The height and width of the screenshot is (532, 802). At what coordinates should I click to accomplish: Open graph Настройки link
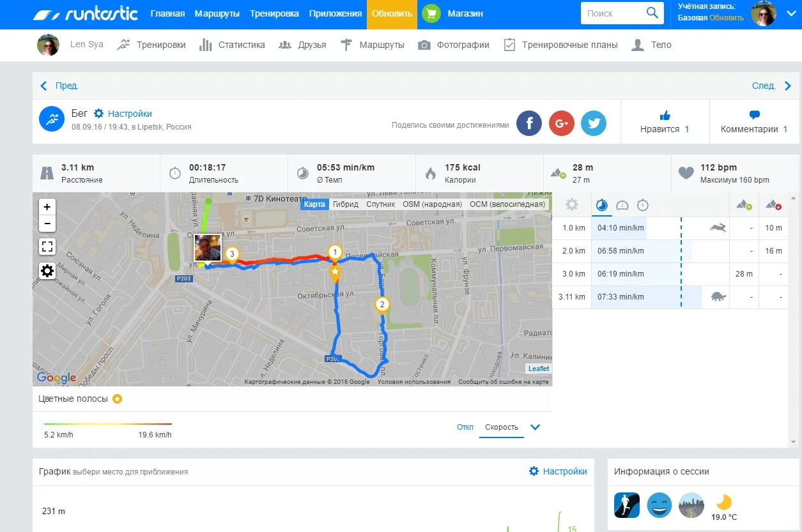tap(558, 471)
